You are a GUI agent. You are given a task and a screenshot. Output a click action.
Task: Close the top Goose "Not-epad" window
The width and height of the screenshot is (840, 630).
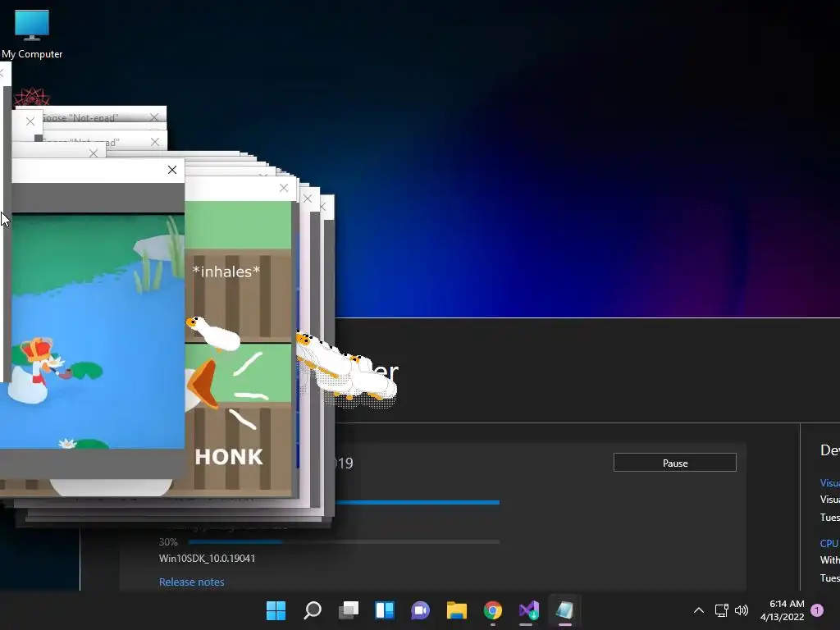154,117
